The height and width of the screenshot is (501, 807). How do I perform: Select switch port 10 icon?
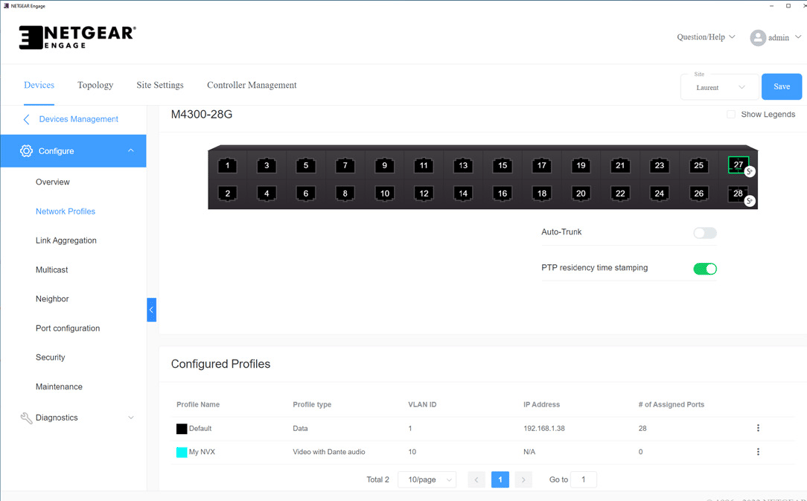point(384,193)
